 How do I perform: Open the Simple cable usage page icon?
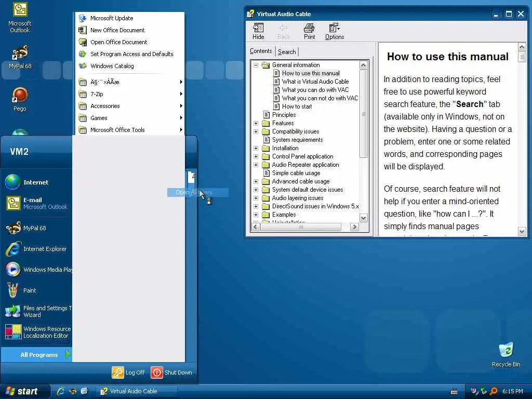click(267, 173)
